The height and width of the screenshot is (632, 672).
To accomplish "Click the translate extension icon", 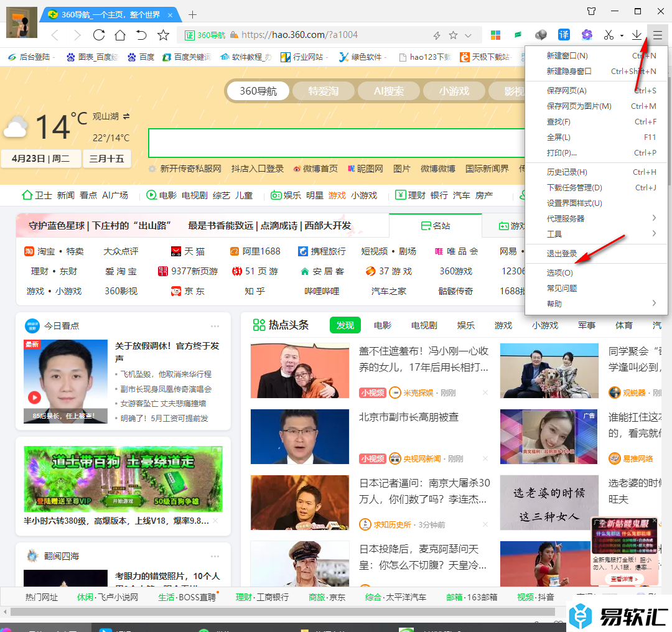I will 564,35.
